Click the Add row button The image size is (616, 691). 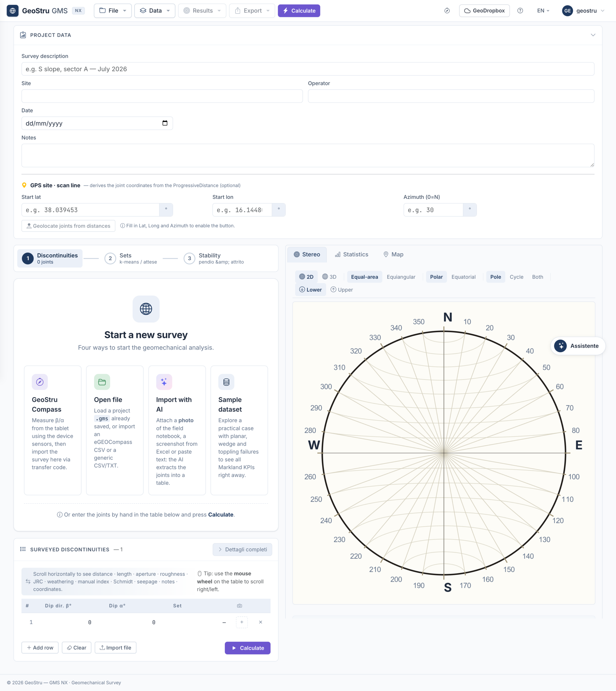point(40,647)
